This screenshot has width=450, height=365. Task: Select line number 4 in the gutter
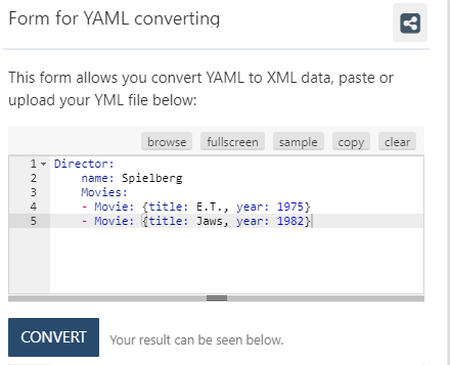[33, 207]
